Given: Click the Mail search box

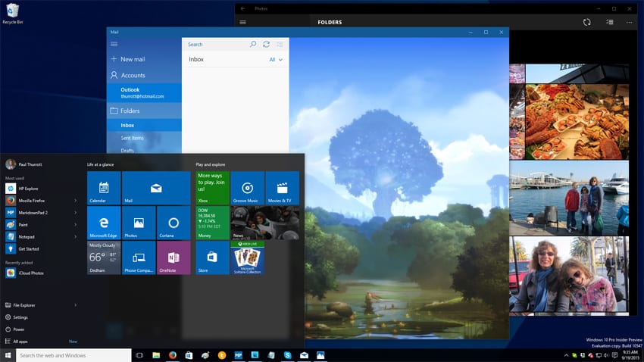Looking at the screenshot, I should click(x=216, y=45).
